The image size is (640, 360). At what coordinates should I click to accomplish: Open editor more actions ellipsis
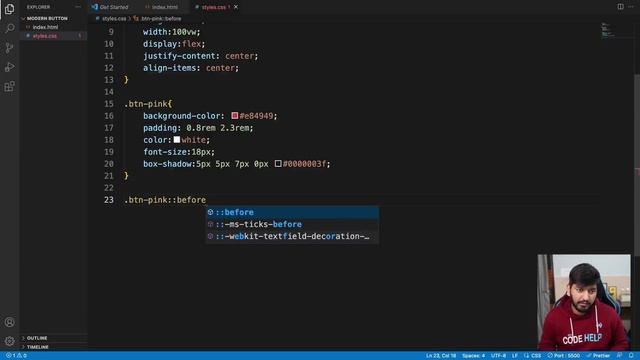(631, 7)
